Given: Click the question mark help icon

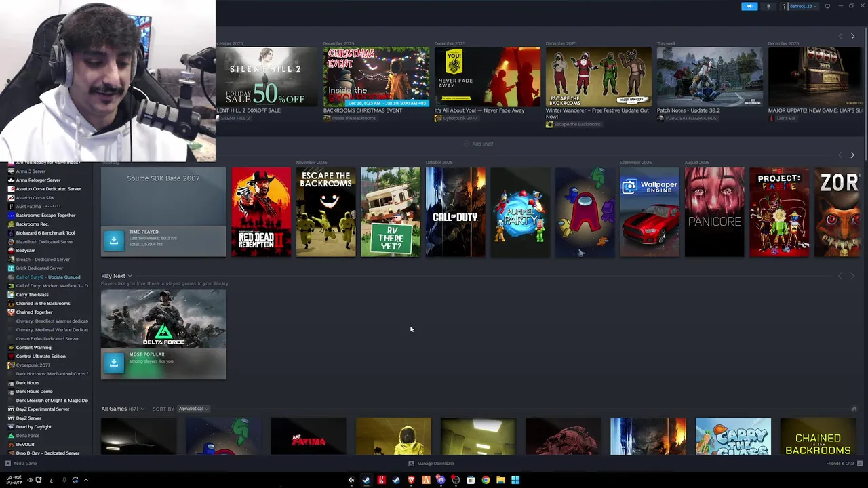Looking at the screenshot, I should coord(784,6).
